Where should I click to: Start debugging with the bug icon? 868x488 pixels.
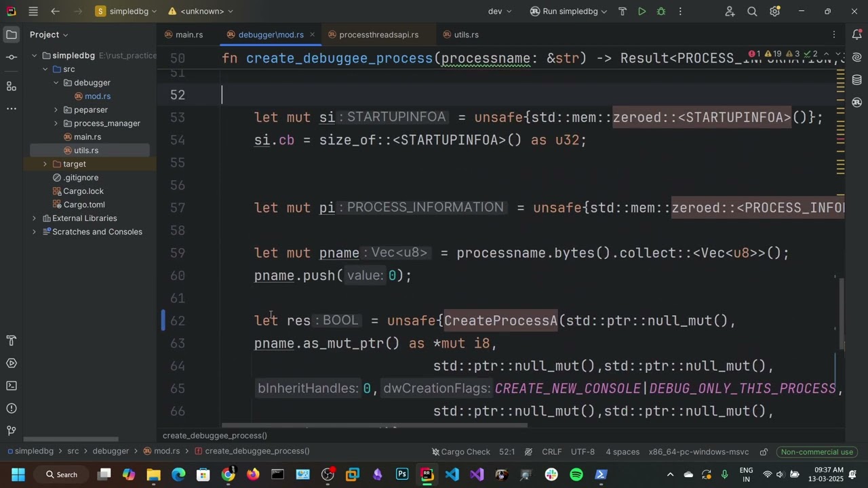click(660, 12)
